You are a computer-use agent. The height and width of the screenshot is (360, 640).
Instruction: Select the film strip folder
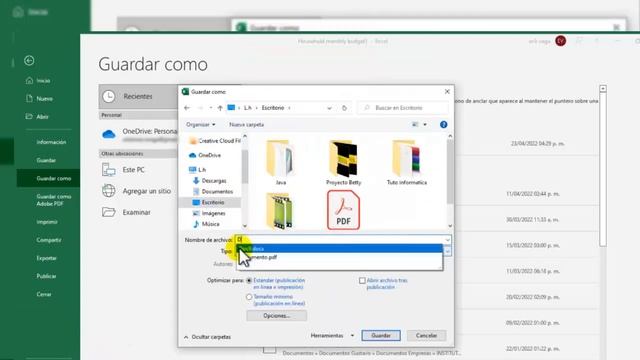point(279,211)
